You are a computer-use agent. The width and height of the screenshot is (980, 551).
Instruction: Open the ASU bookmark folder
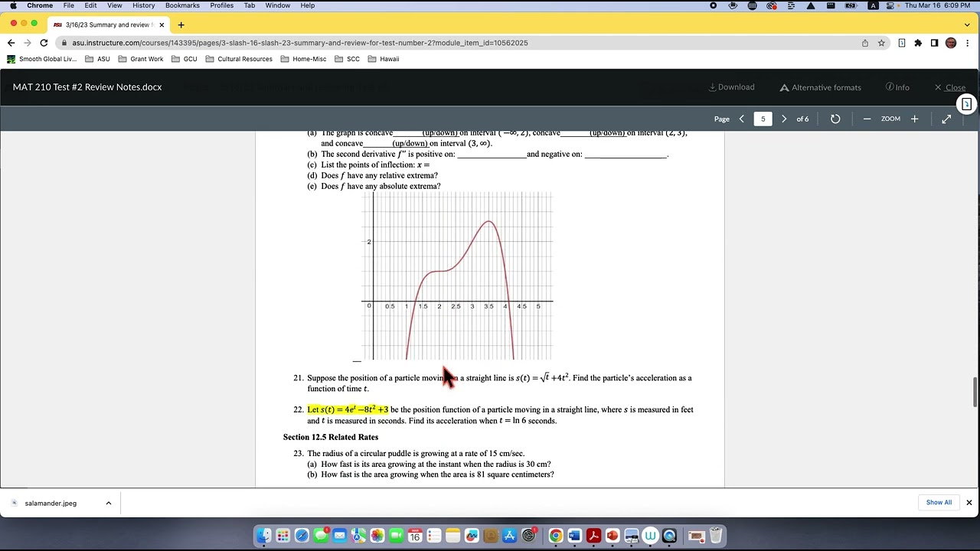pos(97,59)
